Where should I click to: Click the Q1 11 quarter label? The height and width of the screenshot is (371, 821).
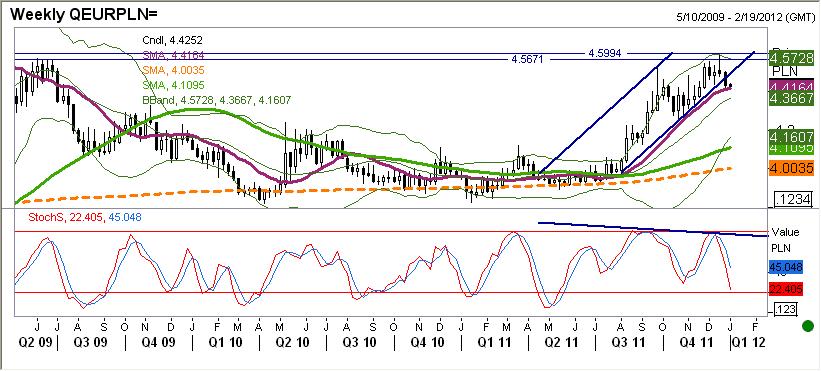[x=494, y=342]
